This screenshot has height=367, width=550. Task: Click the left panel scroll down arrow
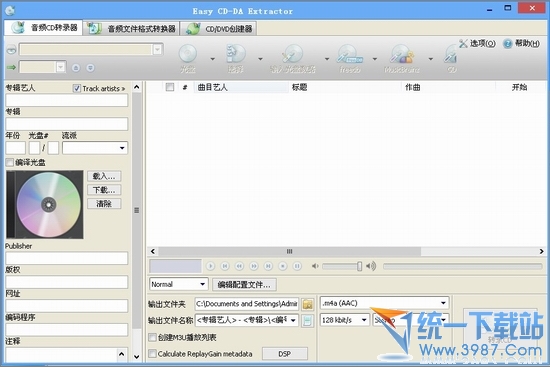coord(137,357)
